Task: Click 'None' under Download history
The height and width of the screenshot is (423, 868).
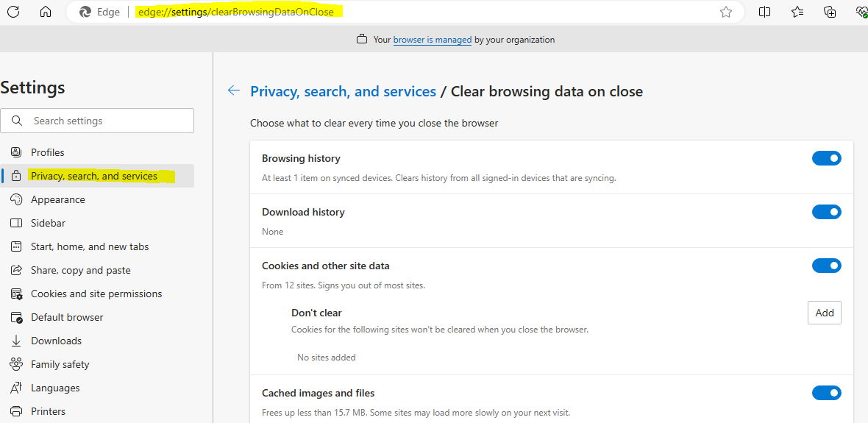Action: click(272, 232)
